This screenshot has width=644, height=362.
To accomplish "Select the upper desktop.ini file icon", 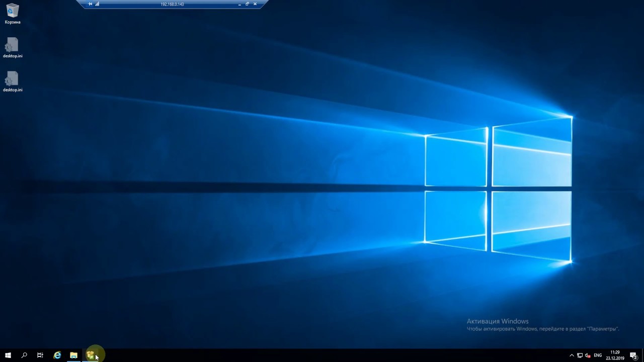I will [x=13, y=48].
